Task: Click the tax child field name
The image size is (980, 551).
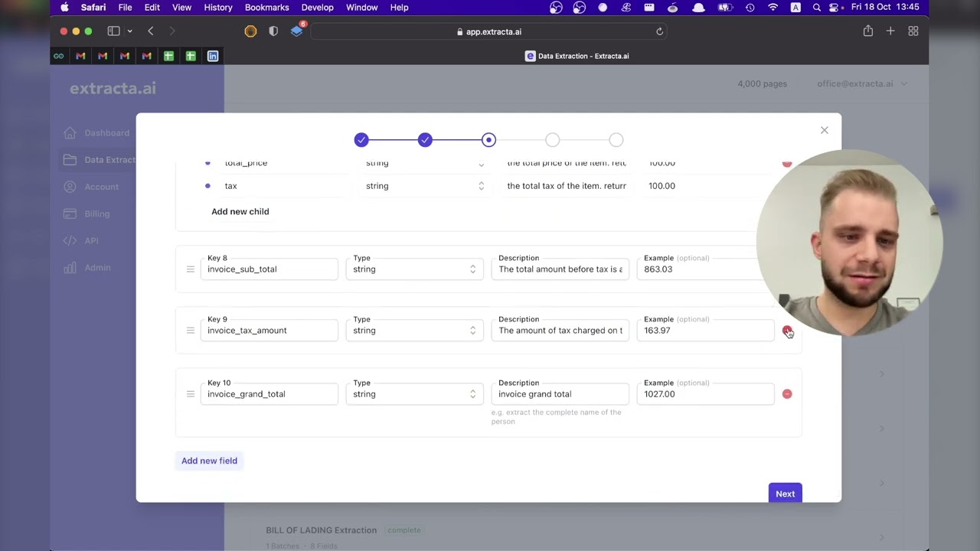Action: 230,186
